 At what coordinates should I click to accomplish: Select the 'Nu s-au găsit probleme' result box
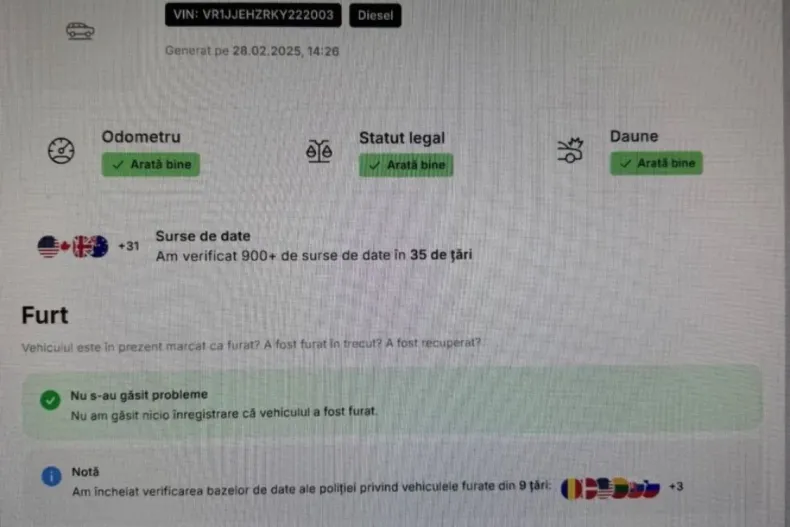(392, 402)
